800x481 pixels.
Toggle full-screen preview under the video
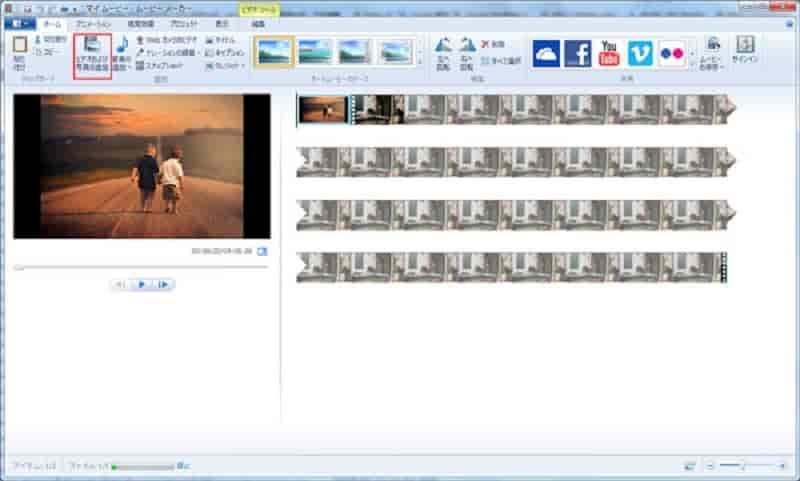(x=263, y=251)
